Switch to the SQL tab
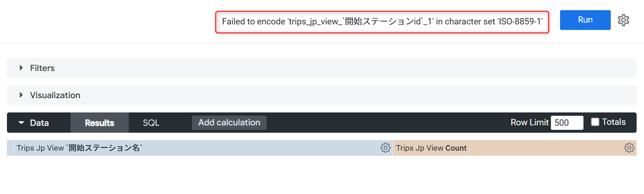644x194 pixels. [151, 123]
